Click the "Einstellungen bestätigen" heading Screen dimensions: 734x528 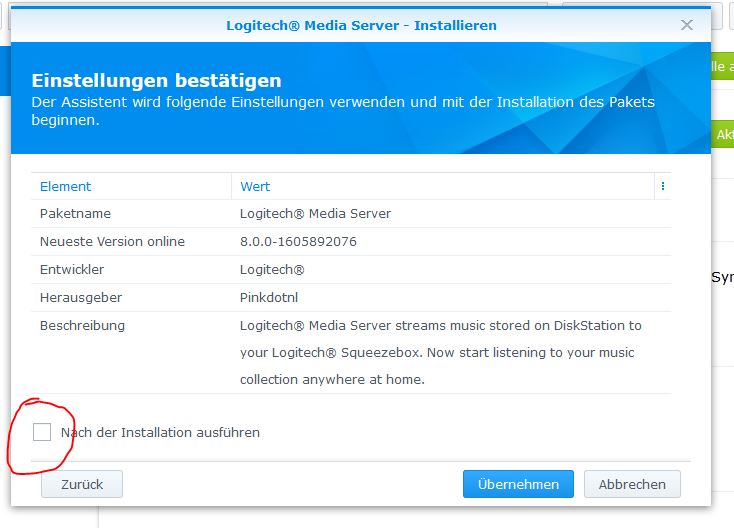pyautogui.click(x=156, y=81)
